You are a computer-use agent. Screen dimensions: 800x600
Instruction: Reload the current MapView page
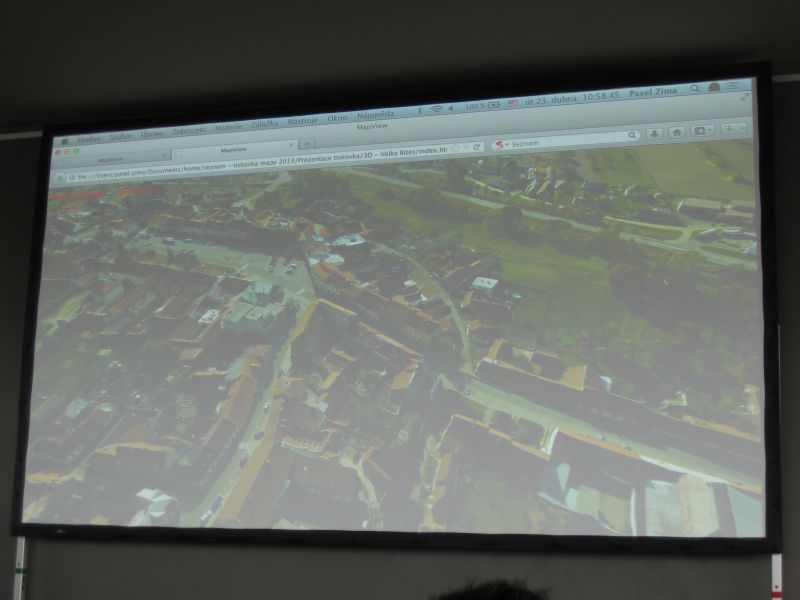477,145
